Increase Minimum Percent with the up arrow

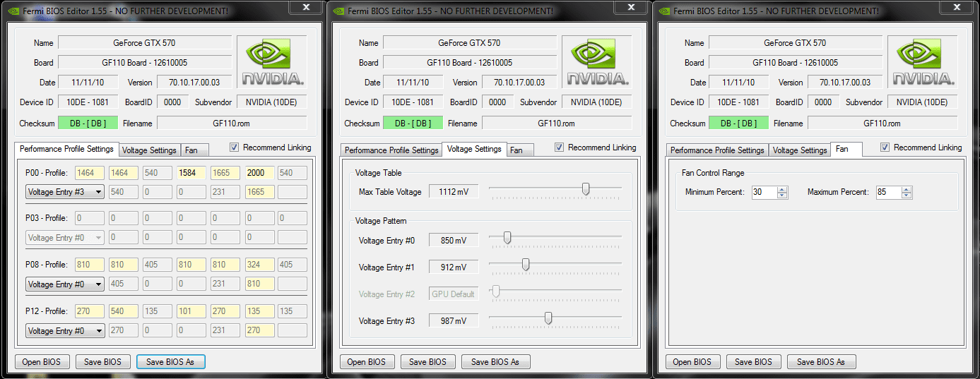point(782,189)
